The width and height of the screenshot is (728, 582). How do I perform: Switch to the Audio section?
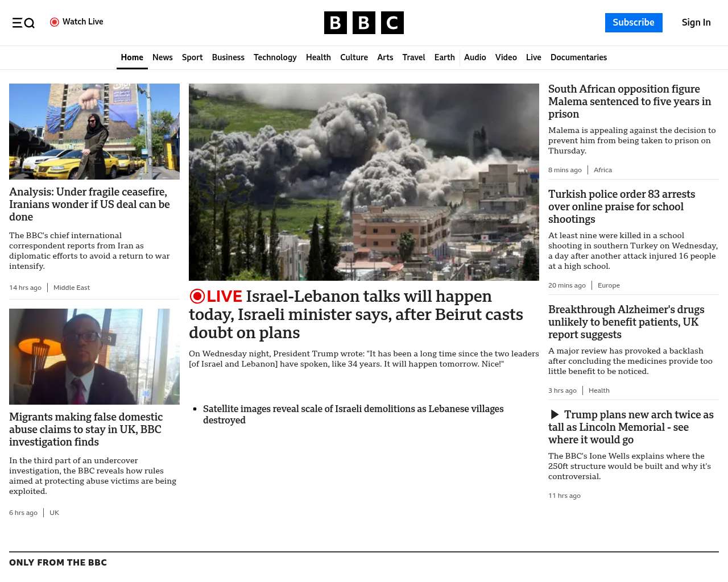(x=475, y=57)
